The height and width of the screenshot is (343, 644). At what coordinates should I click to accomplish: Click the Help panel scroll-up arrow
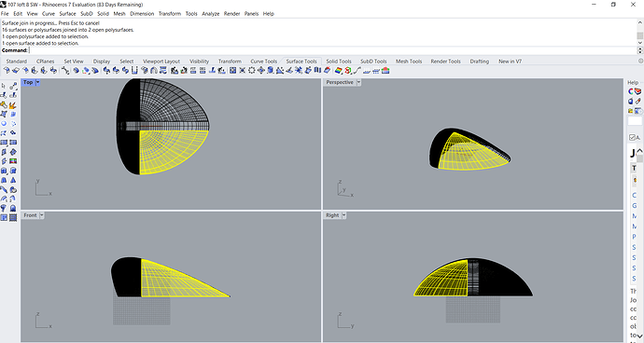(640, 151)
